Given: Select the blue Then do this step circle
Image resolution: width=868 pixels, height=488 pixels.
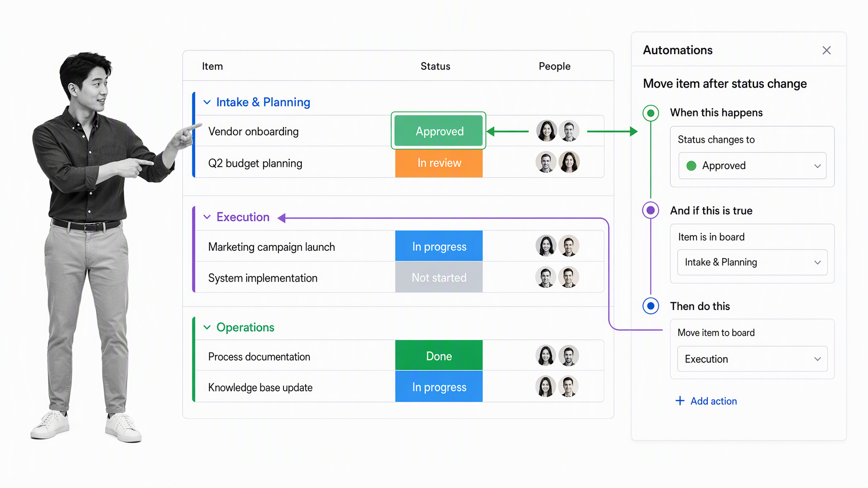Looking at the screenshot, I should click(x=650, y=306).
